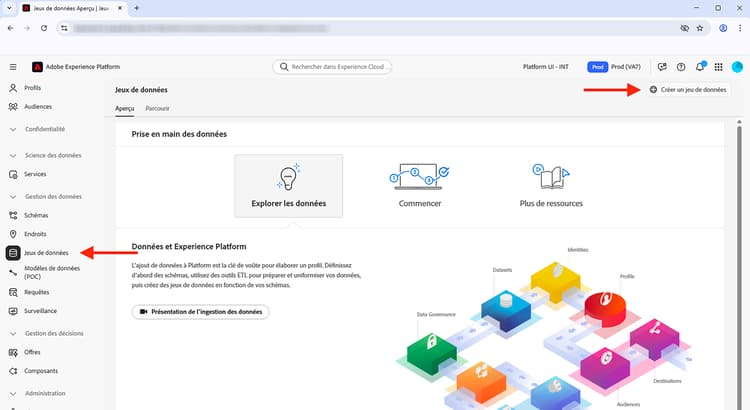
Task: Collapse the Gestion des décisions section
Action: click(x=13, y=333)
